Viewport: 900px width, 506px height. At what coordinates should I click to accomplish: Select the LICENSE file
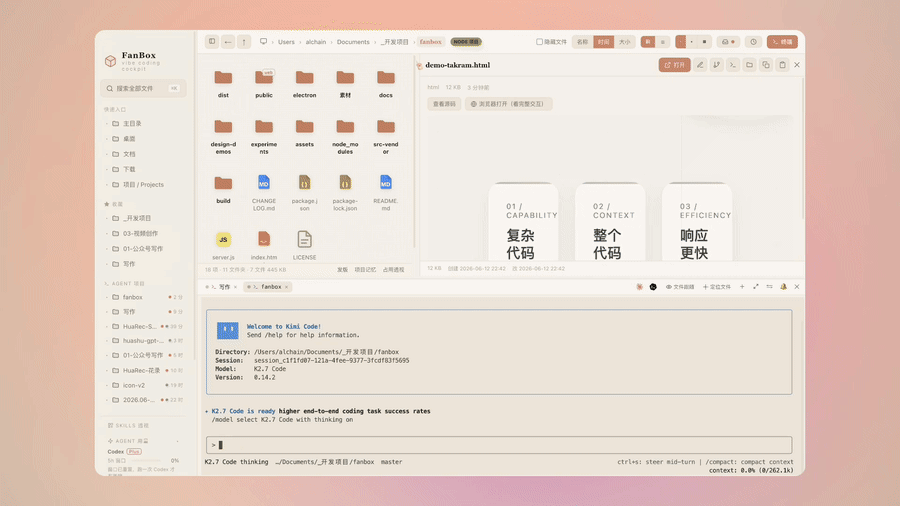(x=304, y=245)
